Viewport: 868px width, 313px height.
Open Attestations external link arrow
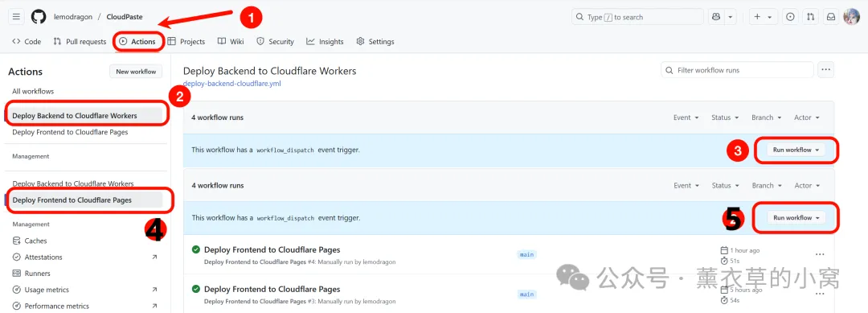pos(154,257)
